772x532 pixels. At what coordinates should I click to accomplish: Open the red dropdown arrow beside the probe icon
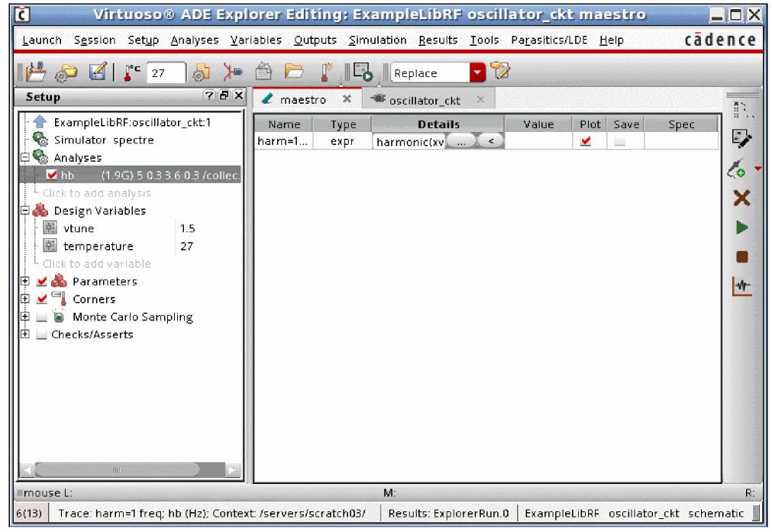click(757, 169)
